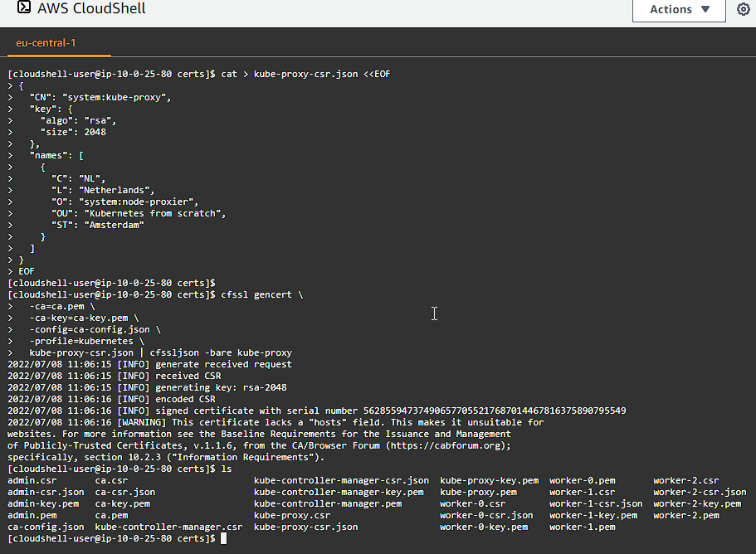Click the Actions button in the header
The image size is (756, 554).
click(672, 9)
